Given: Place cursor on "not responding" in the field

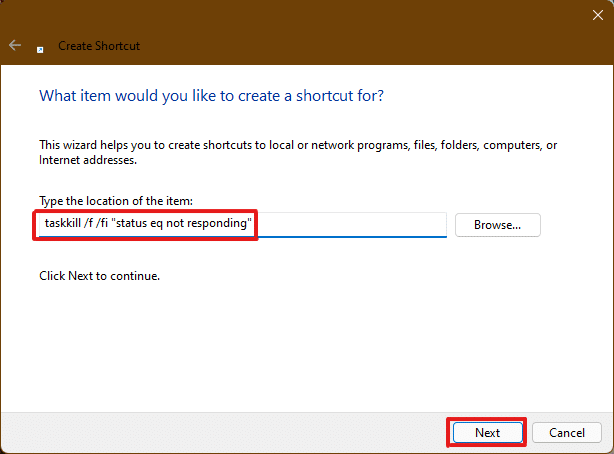Looking at the screenshot, I should 206,223.
